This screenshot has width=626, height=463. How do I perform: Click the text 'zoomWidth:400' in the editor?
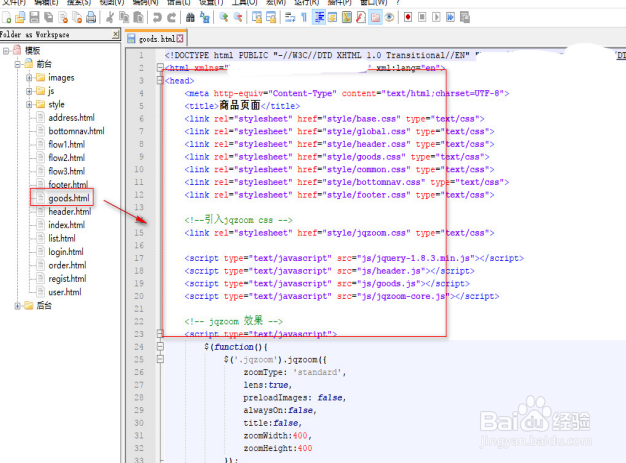pyautogui.click(x=275, y=435)
